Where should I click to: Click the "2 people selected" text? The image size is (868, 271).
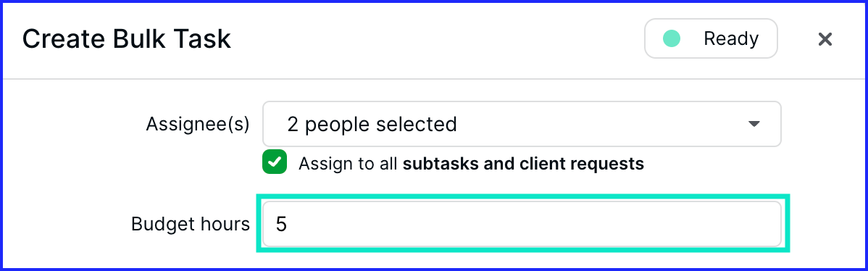(x=372, y=125)
